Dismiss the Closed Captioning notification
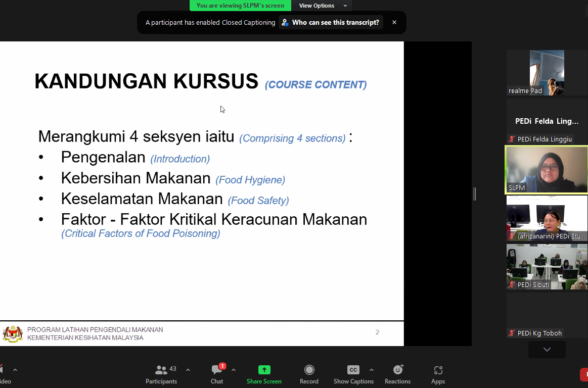The width and height of the screenshot is (588, 388). pyautogui.click(x=394, y=22)
